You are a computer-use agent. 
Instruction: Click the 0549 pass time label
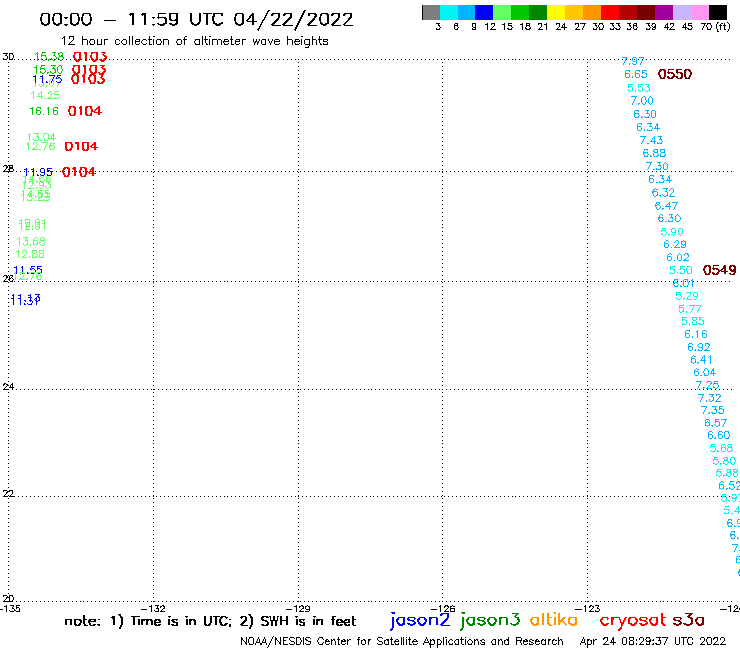pyautogui.click(x=719, y=270)
